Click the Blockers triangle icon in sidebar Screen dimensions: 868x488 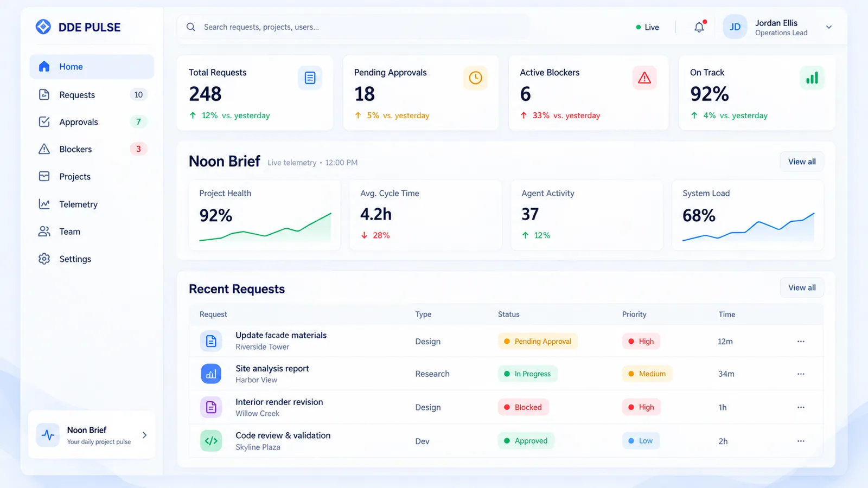tap(44, 149)
